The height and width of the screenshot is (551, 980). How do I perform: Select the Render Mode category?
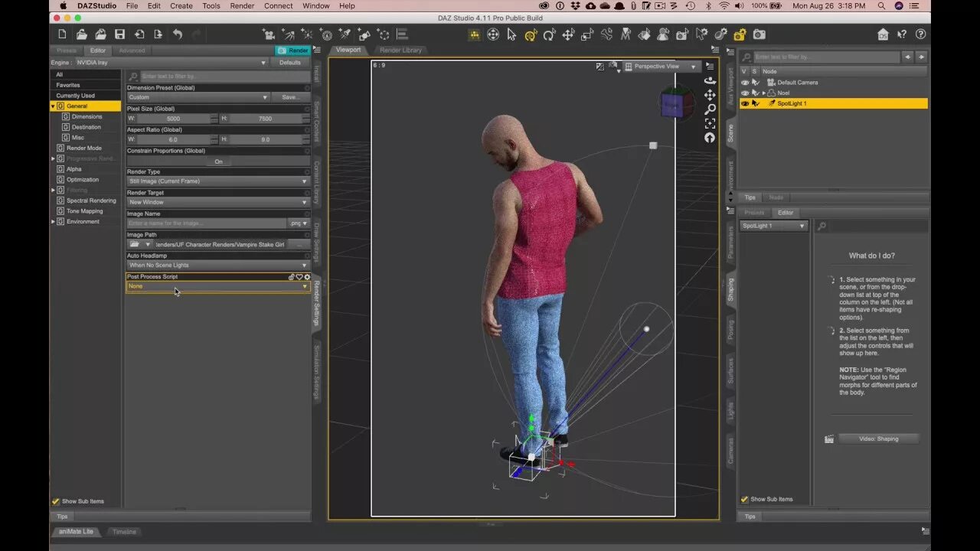coord(84,148)
